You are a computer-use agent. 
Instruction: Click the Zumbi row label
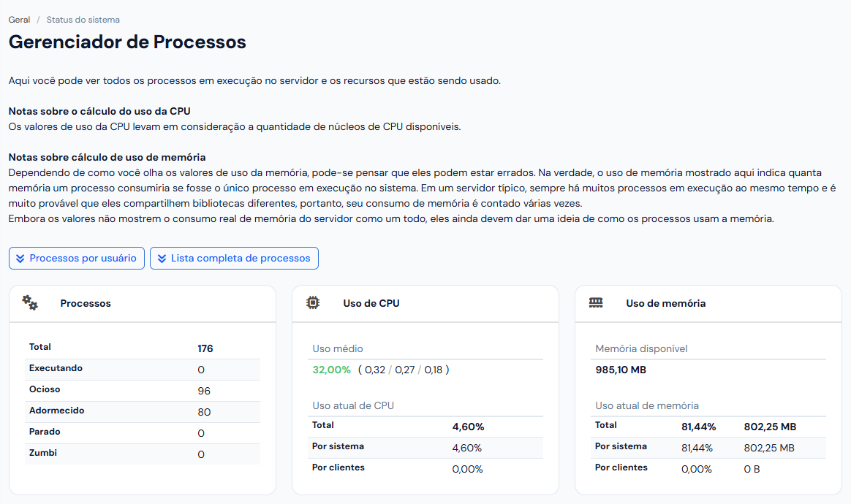43,452
